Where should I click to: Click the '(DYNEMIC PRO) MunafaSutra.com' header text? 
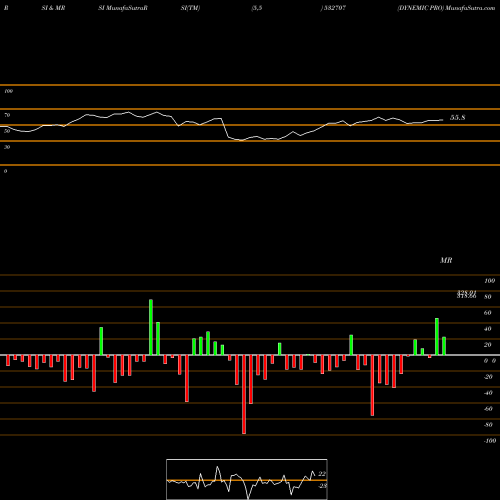pyautogui.click(x=446, y=8)
